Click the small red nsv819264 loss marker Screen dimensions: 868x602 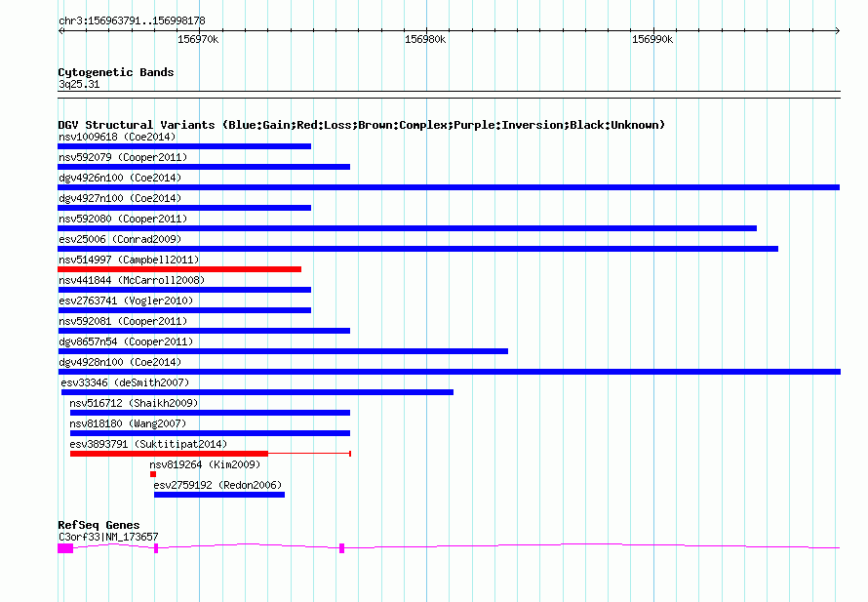click(153, 474)
